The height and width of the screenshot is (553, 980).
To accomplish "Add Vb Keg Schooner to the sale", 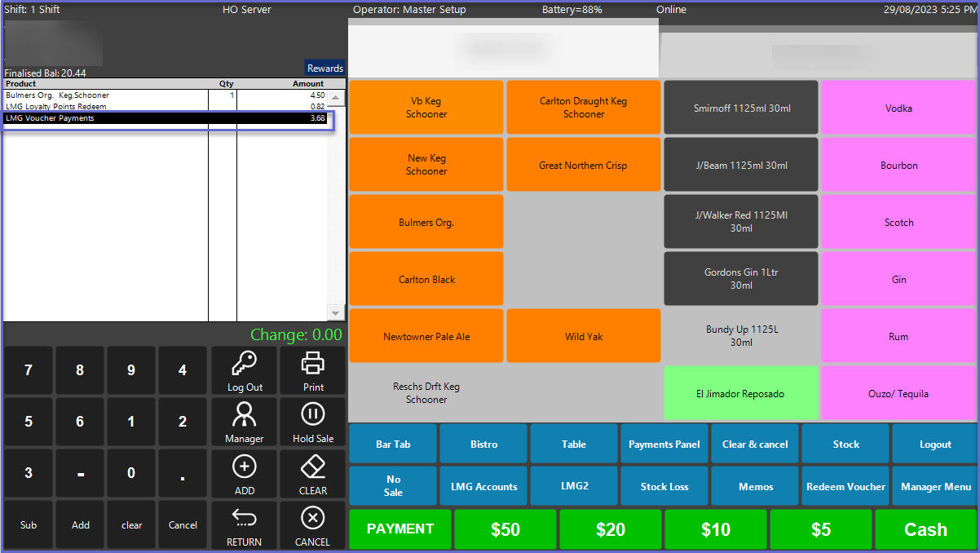I will pyautogui.click(x=426, y=108).
